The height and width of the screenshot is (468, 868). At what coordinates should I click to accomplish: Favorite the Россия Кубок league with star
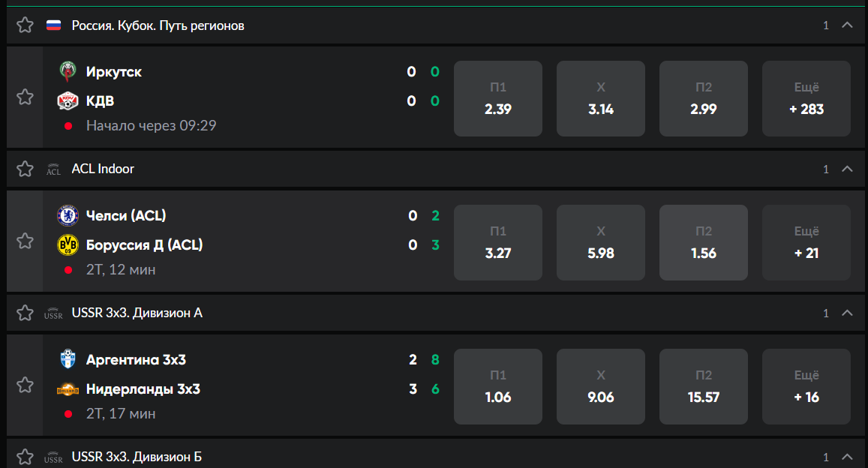tap(25, 25)
